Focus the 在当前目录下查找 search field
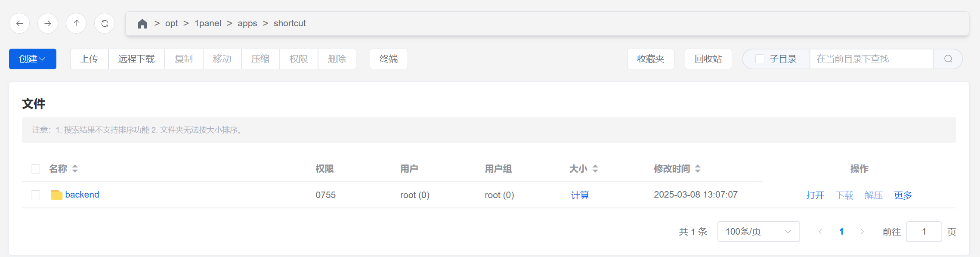Screen dimensions: 980x257 point(872,59)
